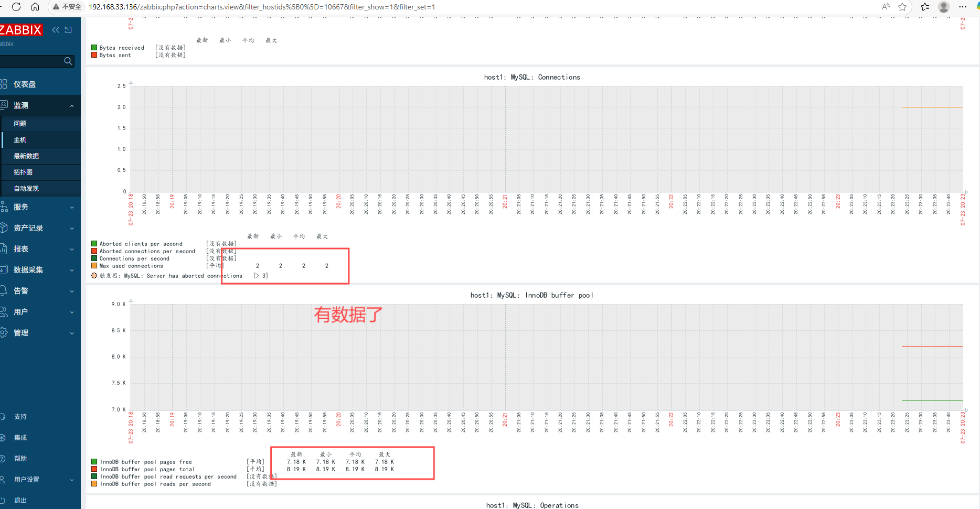Click InnoDB buffer pool pages free legend

click(x=146, y=462)
